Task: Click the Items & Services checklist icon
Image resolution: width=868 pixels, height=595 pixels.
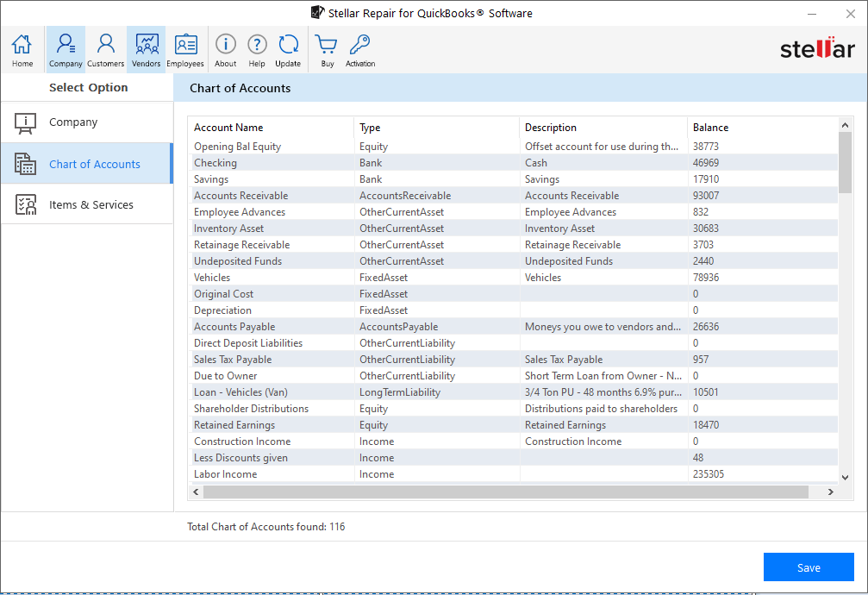Action: (x=26, y=204)
